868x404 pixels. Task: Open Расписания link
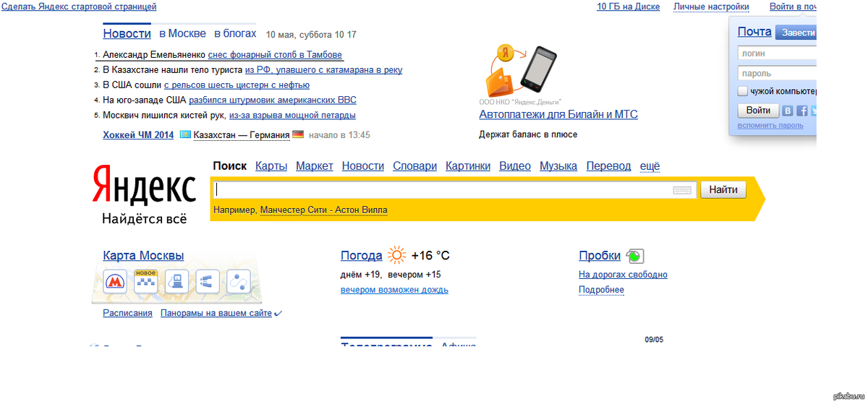click(x=127, y=313)
